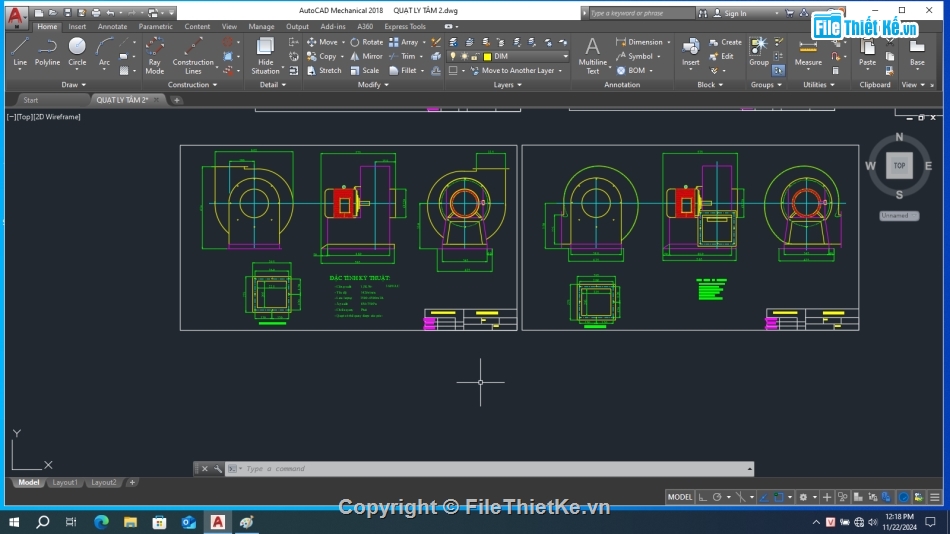Screen dimensions: 950x534
Task: Switch to the Insert ribbon tab
Action: [x=77, y=27]
